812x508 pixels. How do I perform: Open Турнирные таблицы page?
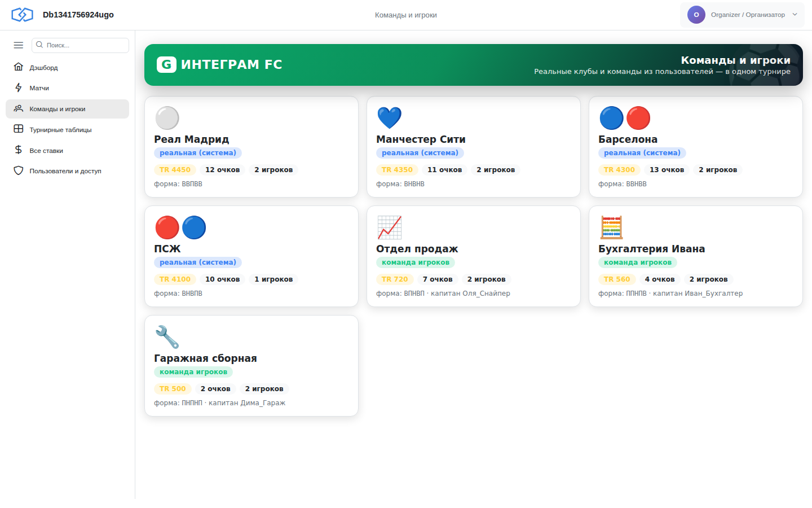pos(67,130)
